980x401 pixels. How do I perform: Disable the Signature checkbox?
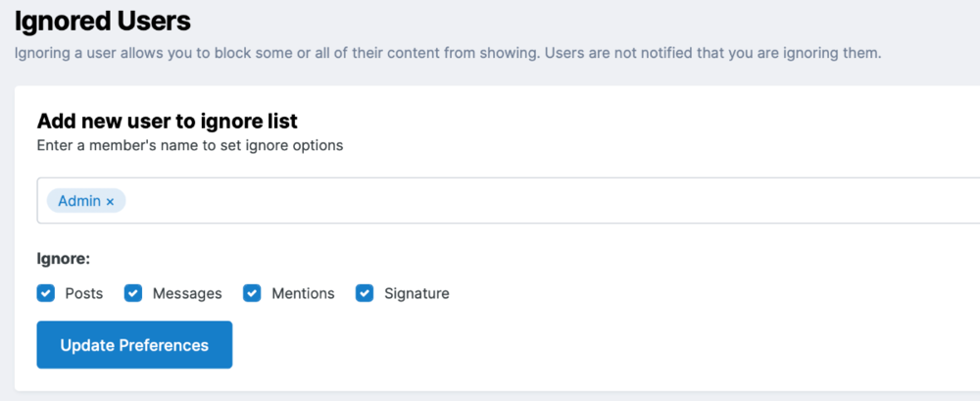point(365,293)
